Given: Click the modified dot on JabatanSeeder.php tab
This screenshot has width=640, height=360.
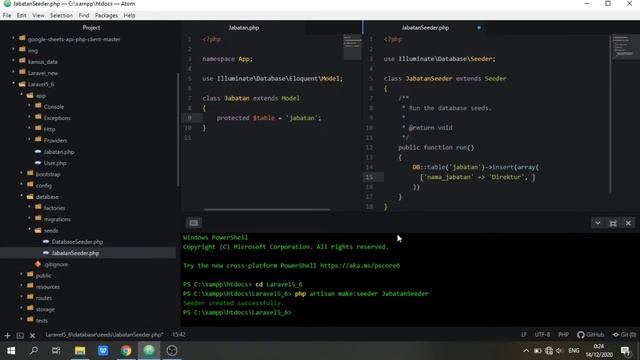Looking at the screenshot, I should [x=479, y=28].
